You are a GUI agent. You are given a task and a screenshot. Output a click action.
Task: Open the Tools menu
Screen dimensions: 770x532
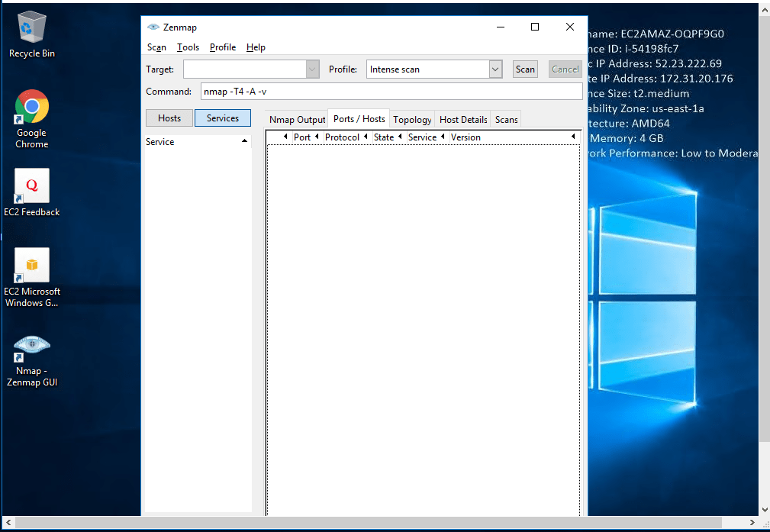188,47
